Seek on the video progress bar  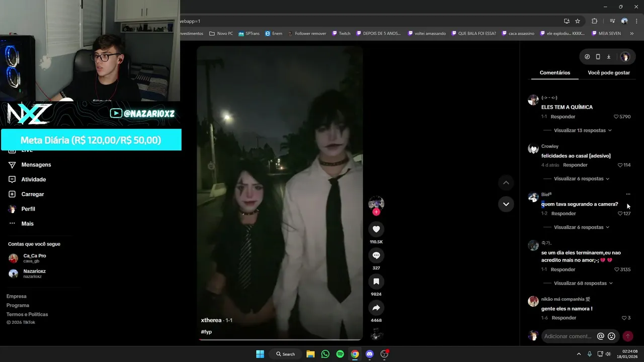[x=280, y=340]
